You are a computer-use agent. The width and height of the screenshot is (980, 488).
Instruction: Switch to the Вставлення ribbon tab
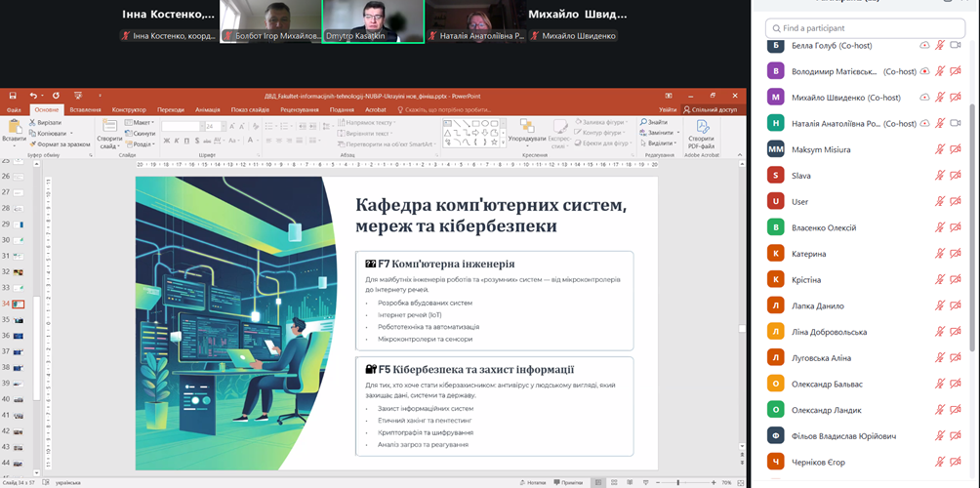coord(85,109)
